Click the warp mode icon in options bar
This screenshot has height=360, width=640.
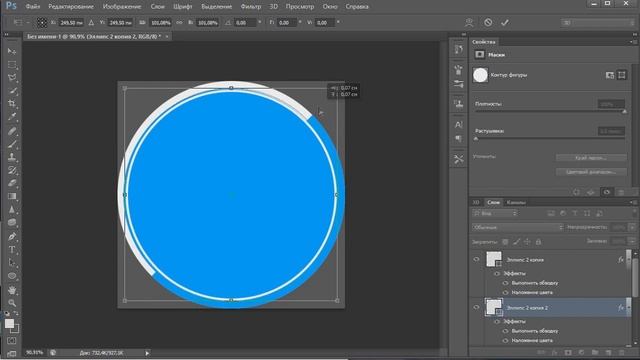[x=469, y=23]
